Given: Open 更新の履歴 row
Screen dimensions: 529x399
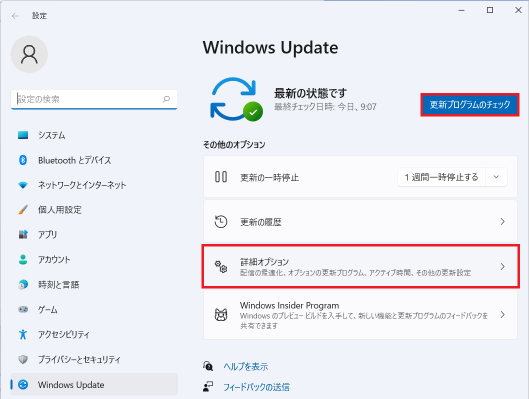Looking at the screenshot, I should [360, 221].
